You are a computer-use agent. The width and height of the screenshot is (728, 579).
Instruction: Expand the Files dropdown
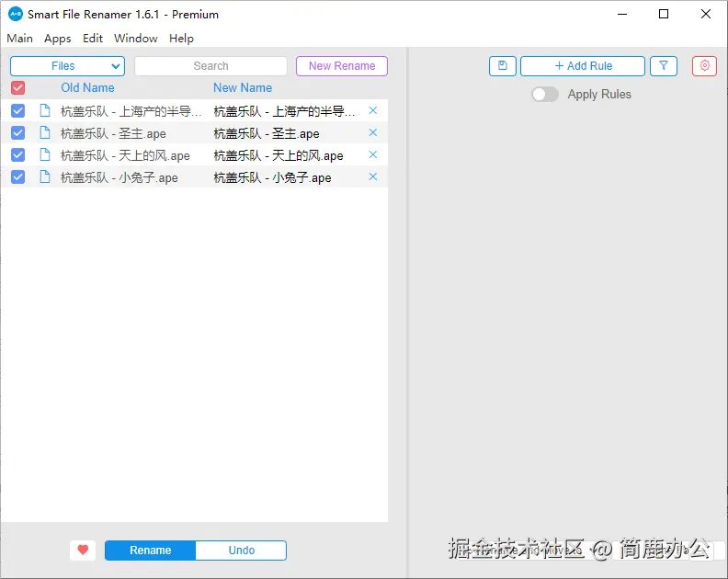click(67, 66)
